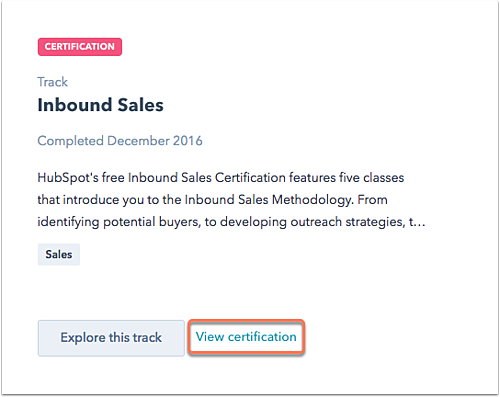Click the Track label above title
The height and width of the screenshot is (397, 500).
pyautogui.click(x=52, y=82)
